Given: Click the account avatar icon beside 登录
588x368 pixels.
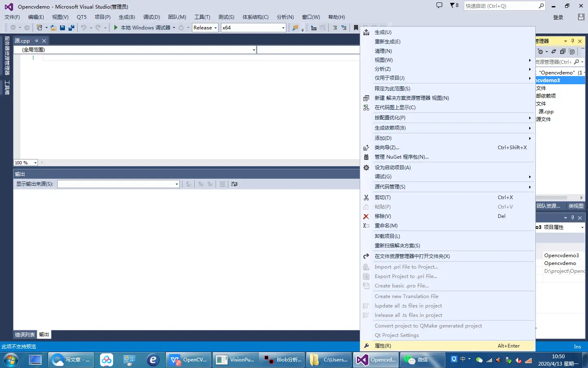Looking at the screenshot, I should 581,17.
